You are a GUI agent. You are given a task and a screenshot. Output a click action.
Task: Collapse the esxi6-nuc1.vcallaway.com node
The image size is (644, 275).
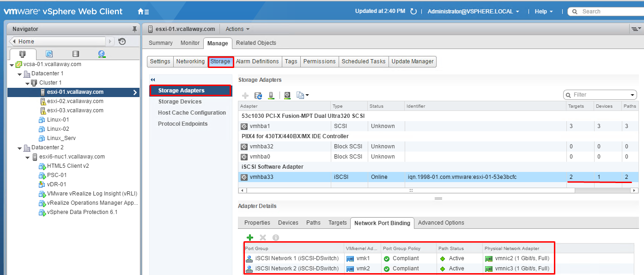click(x=27, y=157)
